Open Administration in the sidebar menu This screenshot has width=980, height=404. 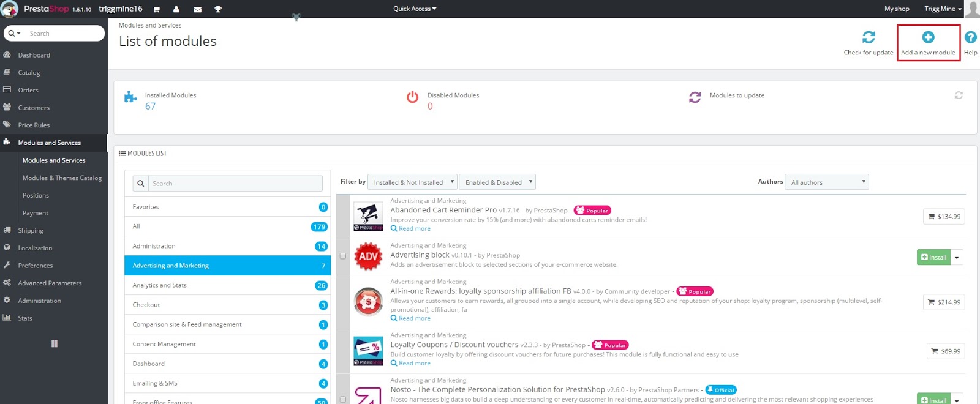point(39,301)
